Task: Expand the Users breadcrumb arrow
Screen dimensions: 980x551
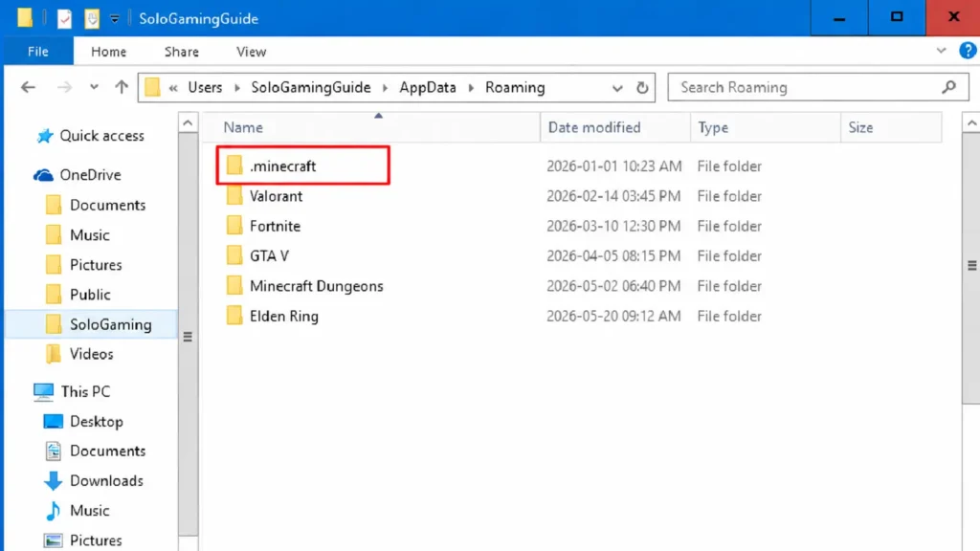Action: 237,88
